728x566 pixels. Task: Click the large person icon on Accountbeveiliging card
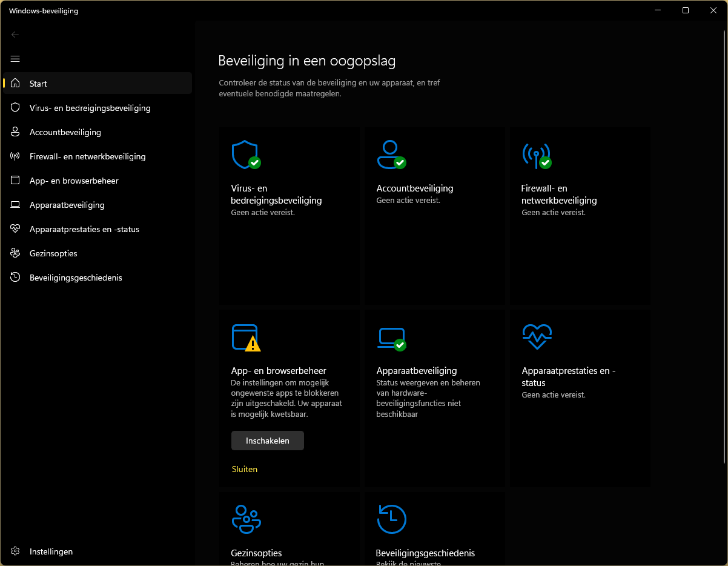point(391,155)
